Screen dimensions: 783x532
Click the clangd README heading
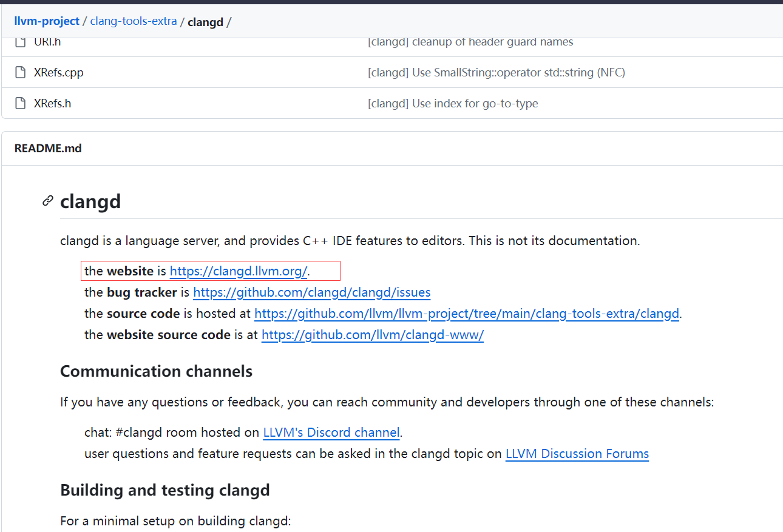click(x=90, y=201)
